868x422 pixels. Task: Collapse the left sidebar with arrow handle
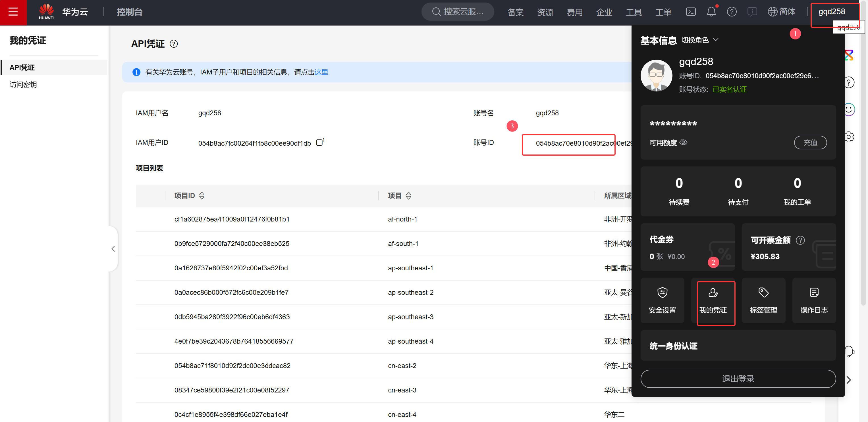(113, 249)
